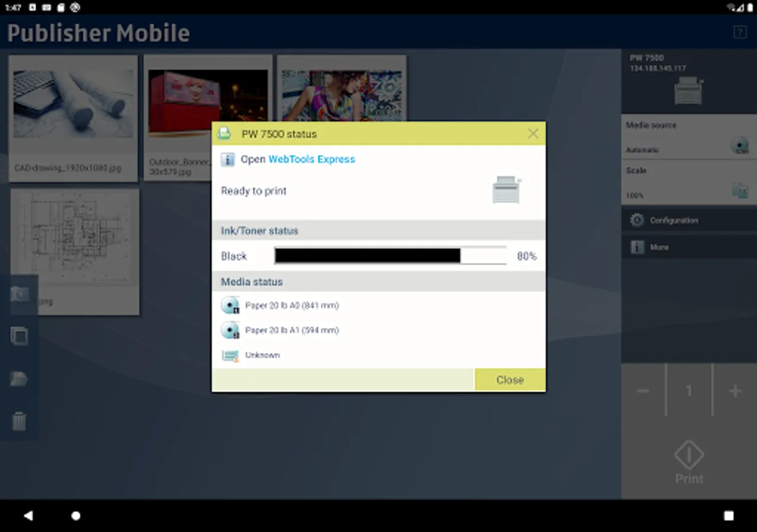
Task: Tap the Android recent apps square button
Action: (x=729, y=515)
